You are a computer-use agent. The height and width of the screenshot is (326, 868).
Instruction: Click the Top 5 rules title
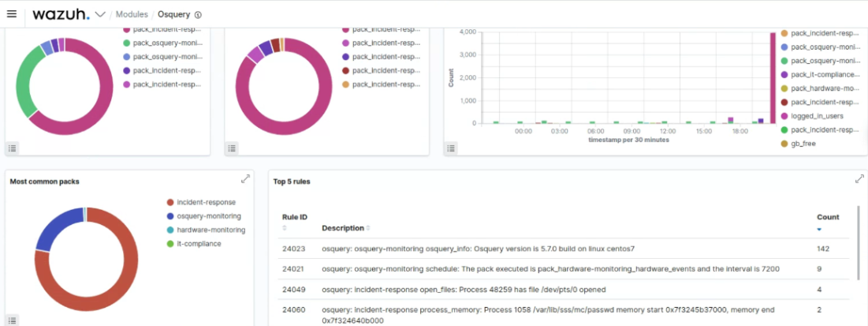tap(292, 182)
